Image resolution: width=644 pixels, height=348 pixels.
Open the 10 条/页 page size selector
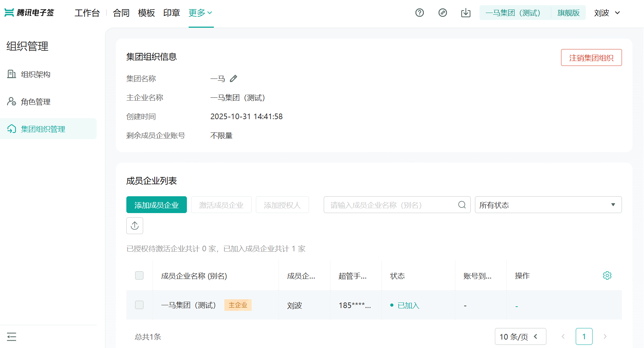coord(520,337)
